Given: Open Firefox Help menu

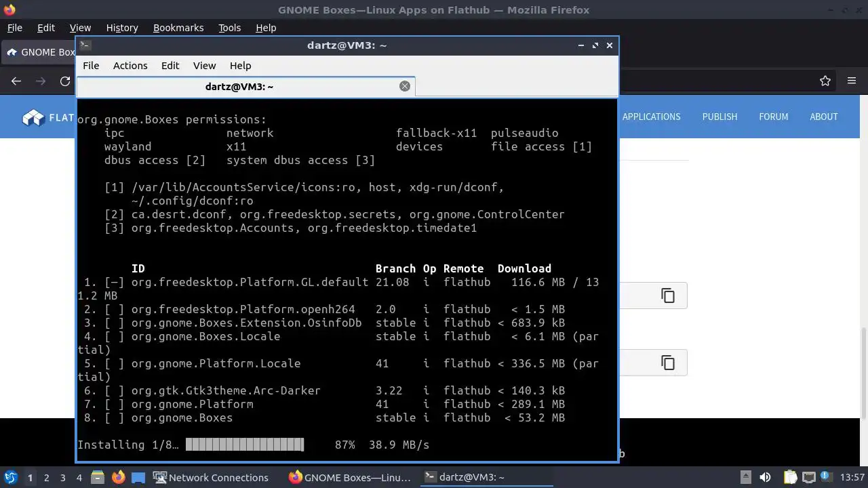Looking at the screenshot, I should [266, 28].
